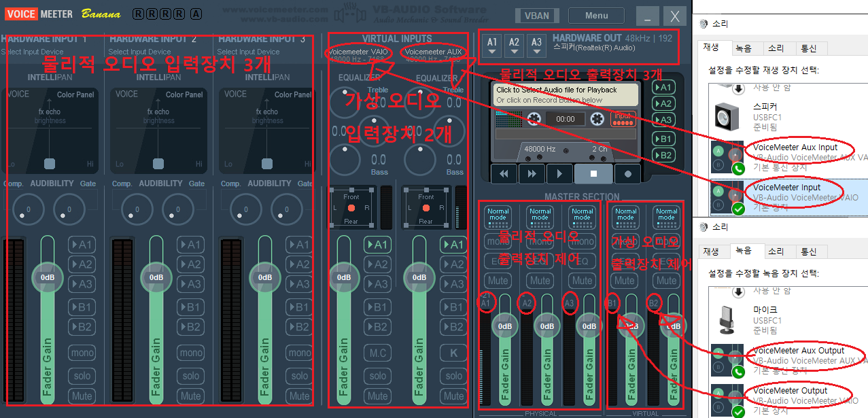The height and width of the screenshot is (418, 868).
Task: Stop the cassette recorder
Action: tap(593, 174)
